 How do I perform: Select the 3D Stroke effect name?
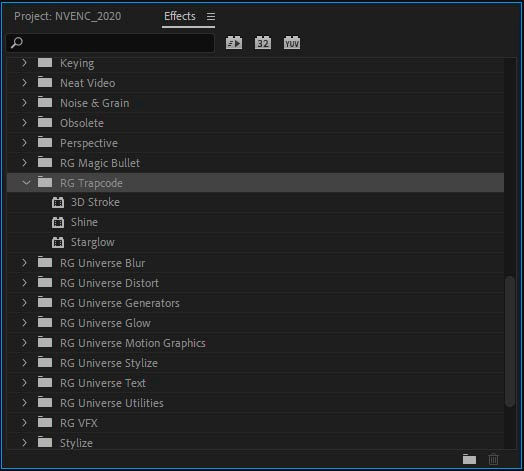[95, 202]
